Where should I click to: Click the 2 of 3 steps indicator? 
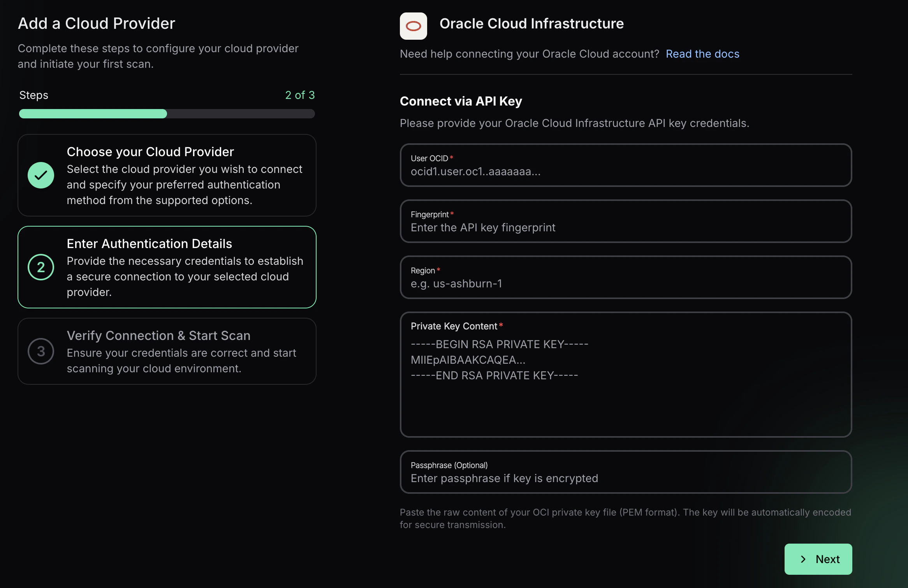(300, 95)
